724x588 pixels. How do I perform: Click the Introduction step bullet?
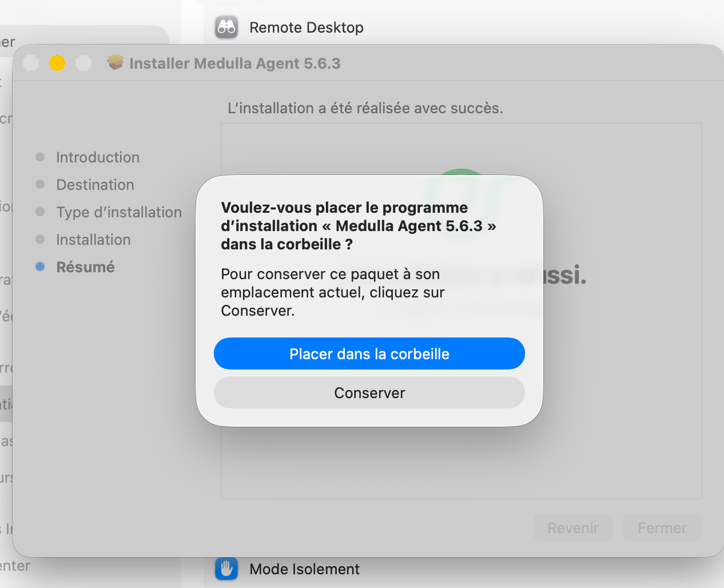pyautogui.click(x=40, y=157)
